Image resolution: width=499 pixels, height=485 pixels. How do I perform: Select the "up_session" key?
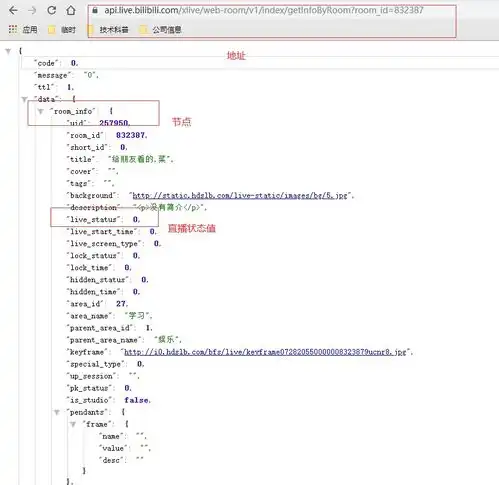click(x=91, y=376)
